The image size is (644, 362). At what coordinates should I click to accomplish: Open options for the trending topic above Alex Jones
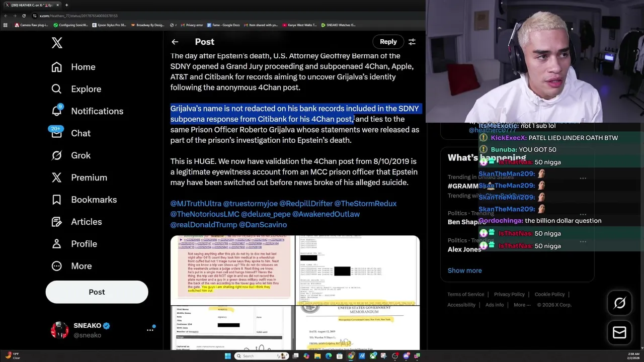583,214
